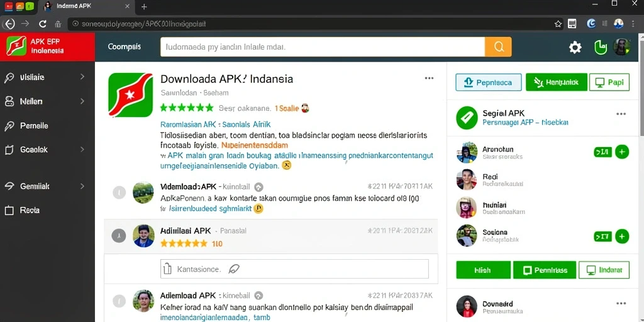The width and height of the screenshot is (644, 322).
Task: Open the Coompsis header menu item
Action: click(x=125, y=47)
